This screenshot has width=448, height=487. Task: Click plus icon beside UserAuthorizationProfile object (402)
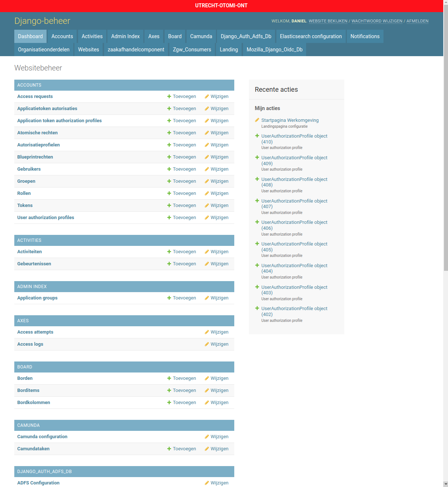point(257,308)
